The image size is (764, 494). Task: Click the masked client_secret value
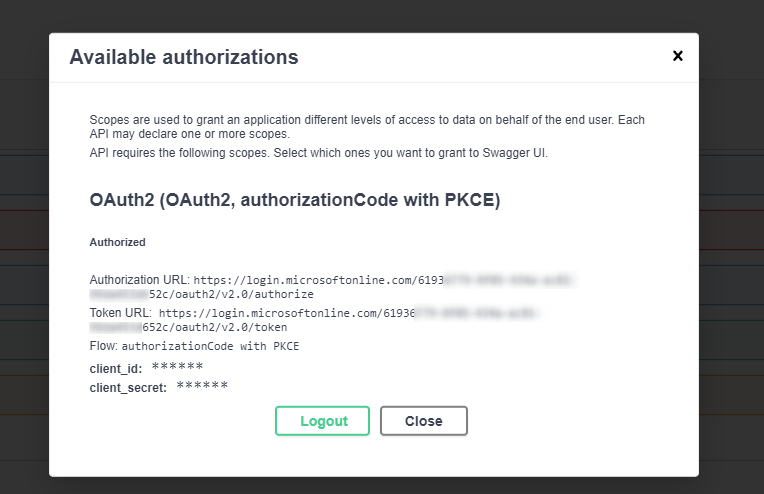tap(202, 386)
